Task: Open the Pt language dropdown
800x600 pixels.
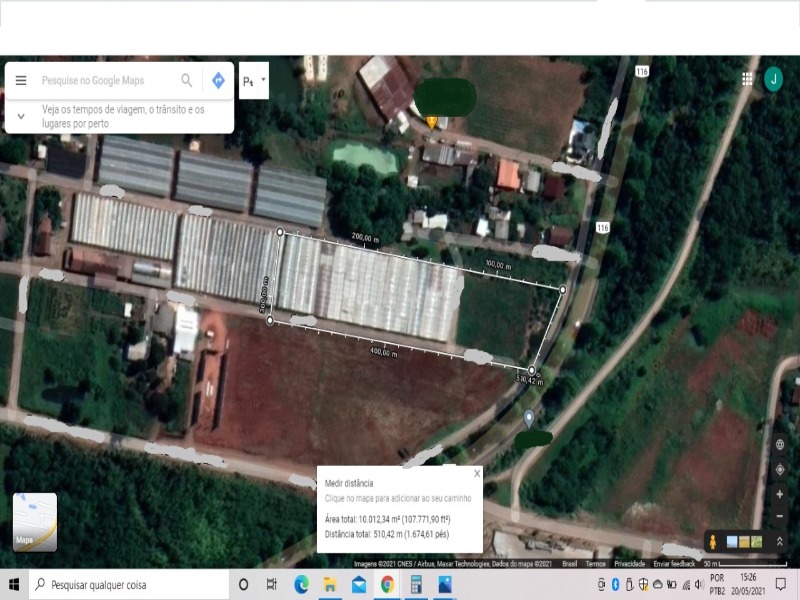Action: pos(254,81)
